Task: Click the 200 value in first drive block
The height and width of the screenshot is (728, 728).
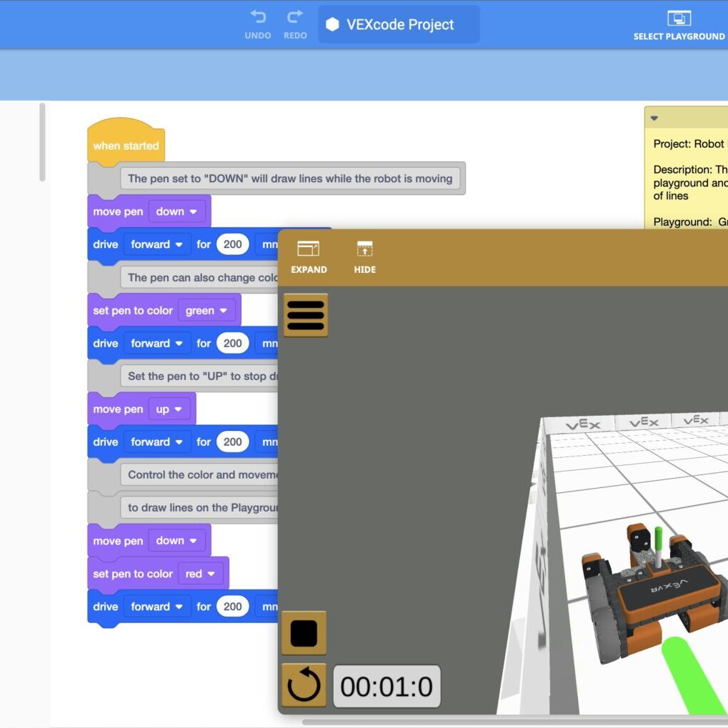Action: tap(233, 244)
